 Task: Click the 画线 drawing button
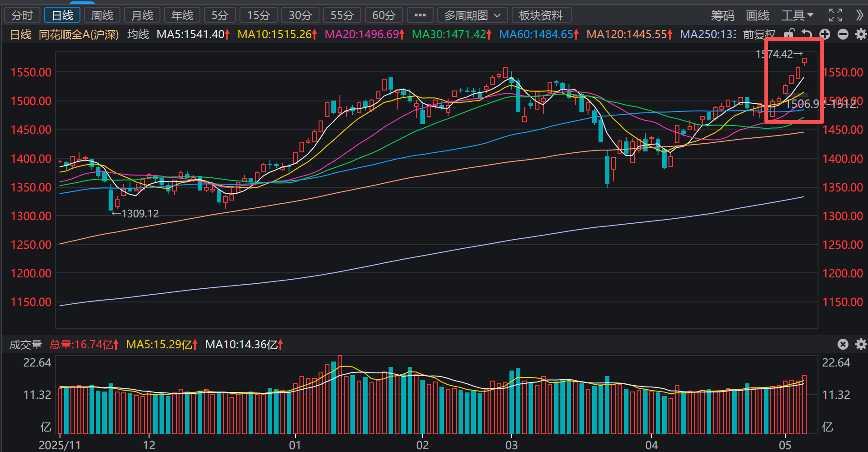coord(758,15)
